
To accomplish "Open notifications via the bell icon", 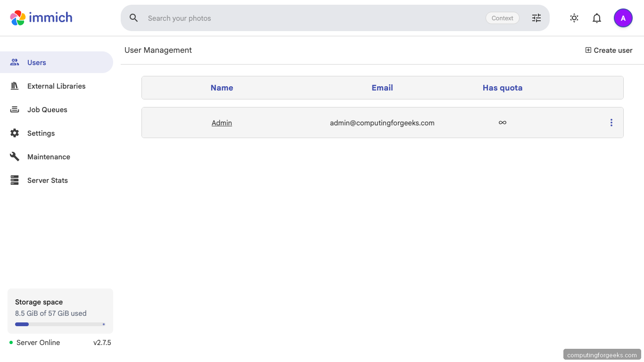I will tap(596, 17).
